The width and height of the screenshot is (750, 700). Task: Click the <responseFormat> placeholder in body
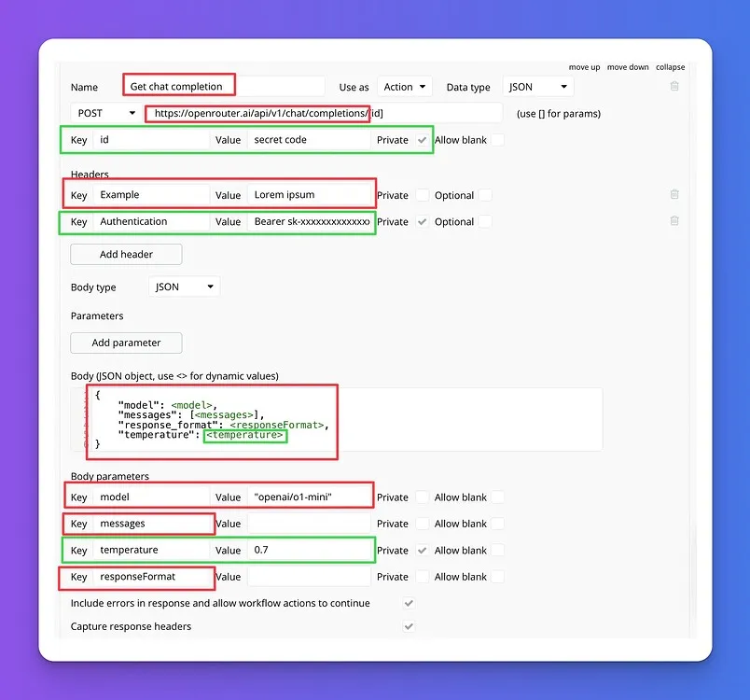click(276, 425)
